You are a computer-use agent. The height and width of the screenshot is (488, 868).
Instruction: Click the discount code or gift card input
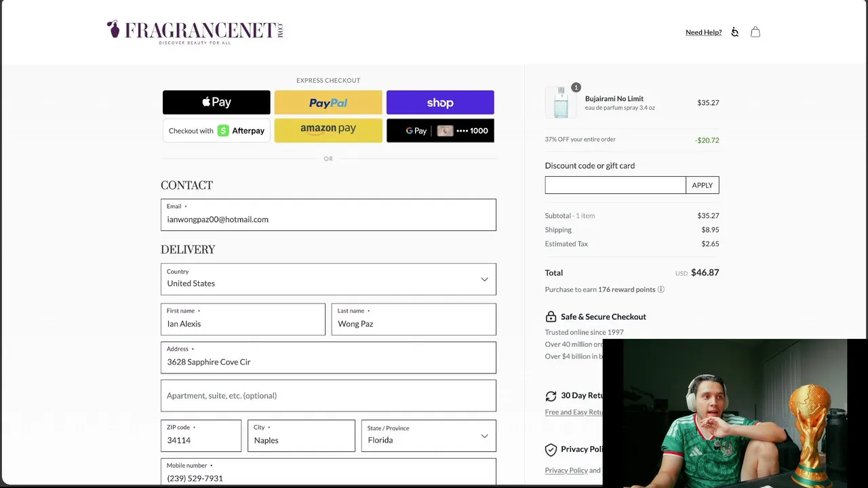pos(616,185)
